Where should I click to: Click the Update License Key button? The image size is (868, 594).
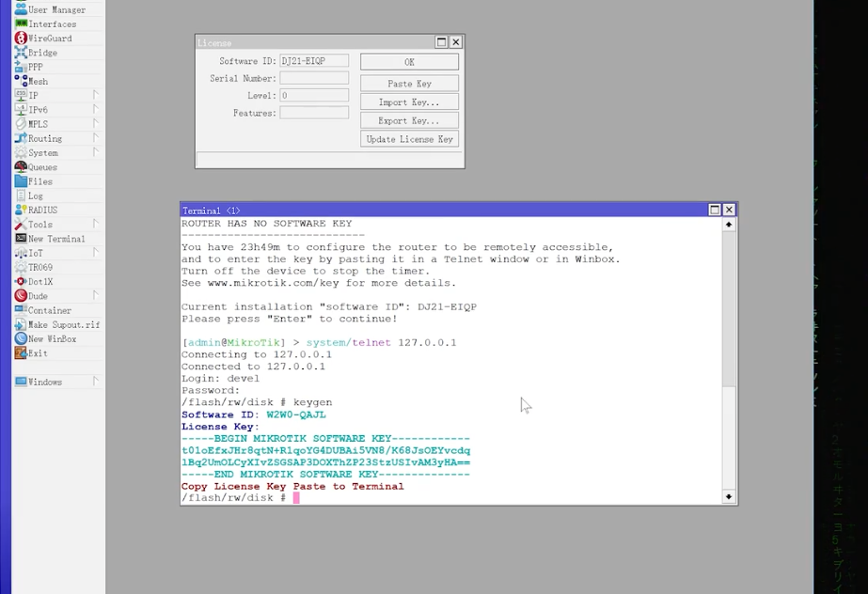click(x=409, y=139)
